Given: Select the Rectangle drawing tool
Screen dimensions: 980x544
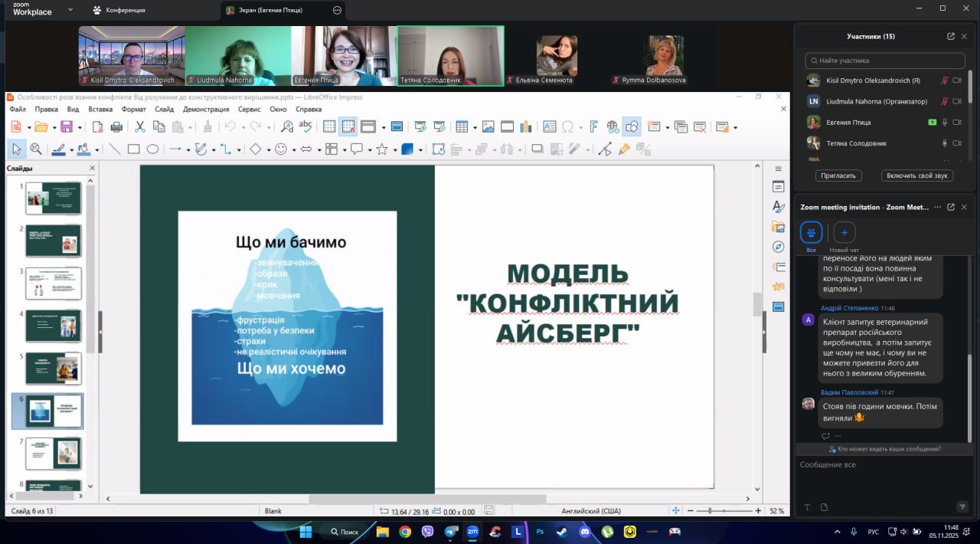Looking at the screenshot, I should (133, 149).
